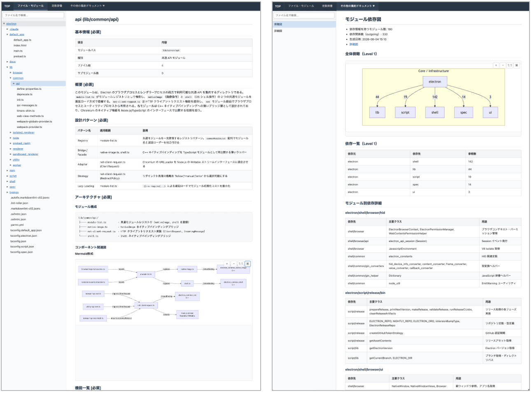This screenshot has width=532, height=393.
Task: Reset left window's Mermaid diagram to 1:1
Action: pos(241,264)
